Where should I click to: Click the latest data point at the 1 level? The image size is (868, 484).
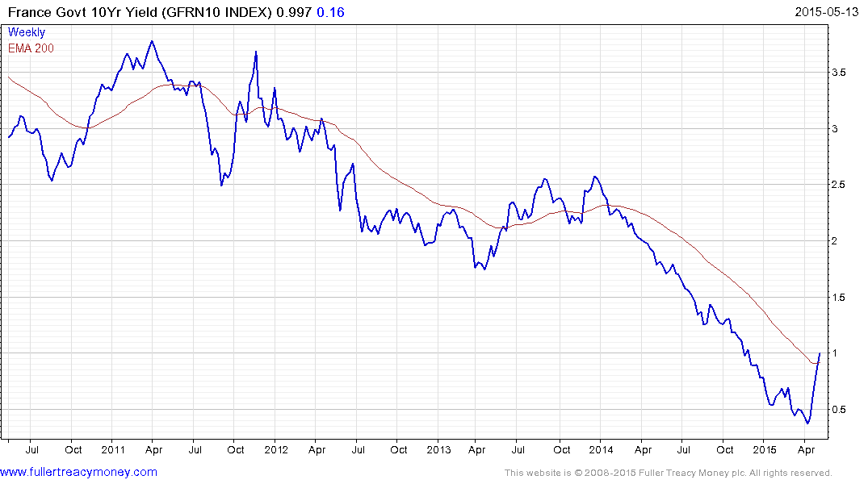(x=820, y=353)
